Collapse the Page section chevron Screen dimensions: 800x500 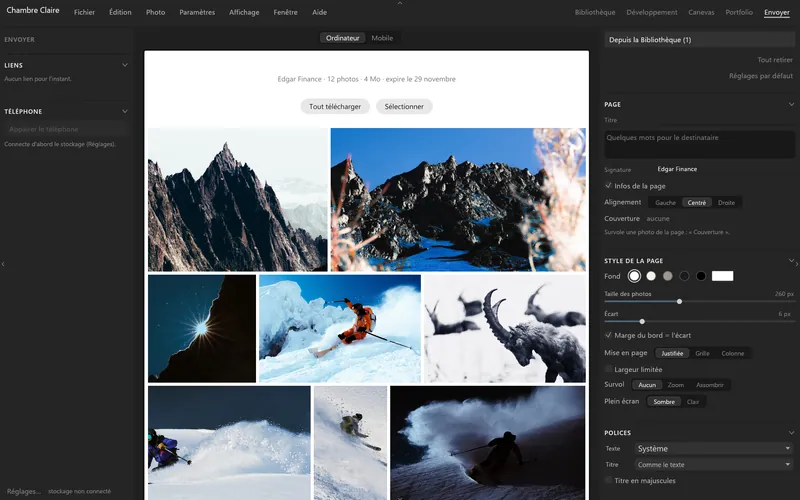791,104
